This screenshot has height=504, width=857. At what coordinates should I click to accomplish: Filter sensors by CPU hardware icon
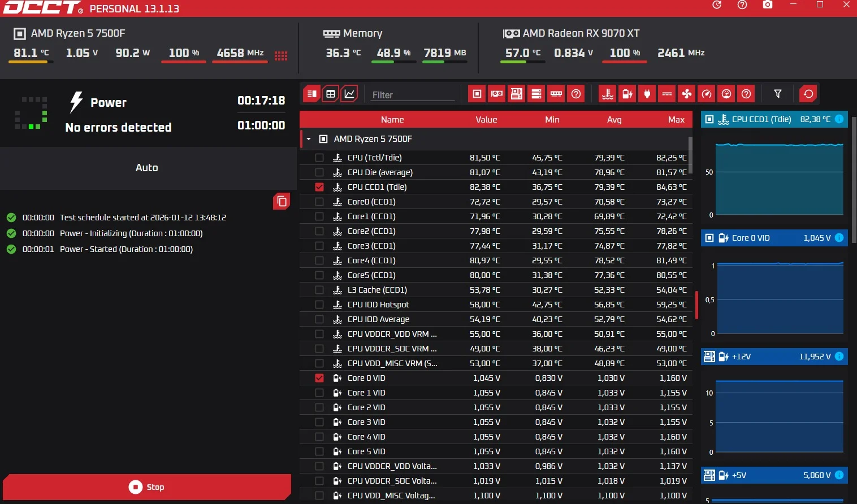[x=477, y=94]
